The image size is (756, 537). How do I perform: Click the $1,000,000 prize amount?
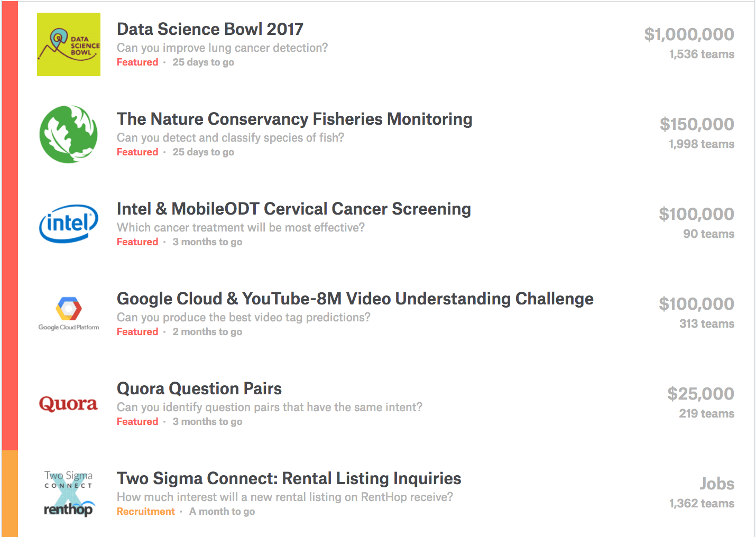coord(689,34)
